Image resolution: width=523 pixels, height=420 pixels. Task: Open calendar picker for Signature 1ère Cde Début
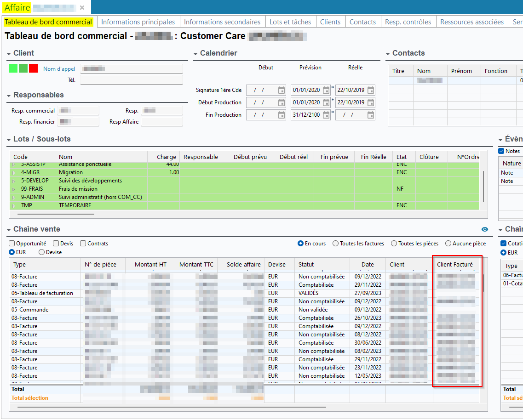282,90
